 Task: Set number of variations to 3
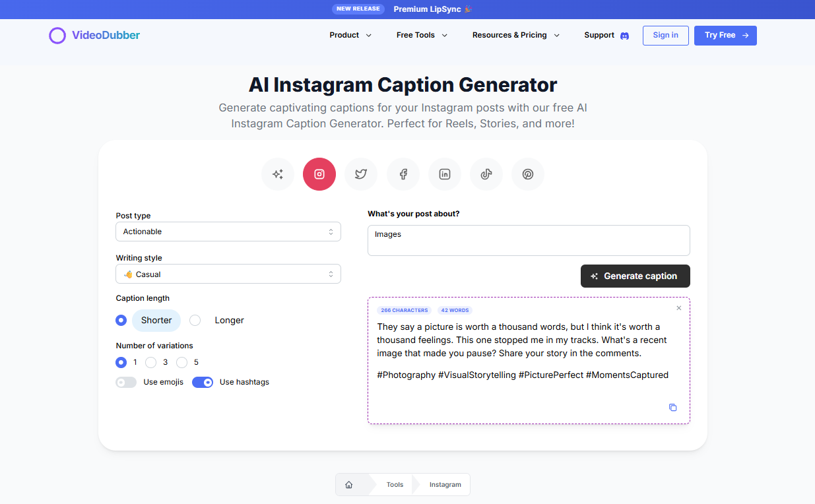150,362
